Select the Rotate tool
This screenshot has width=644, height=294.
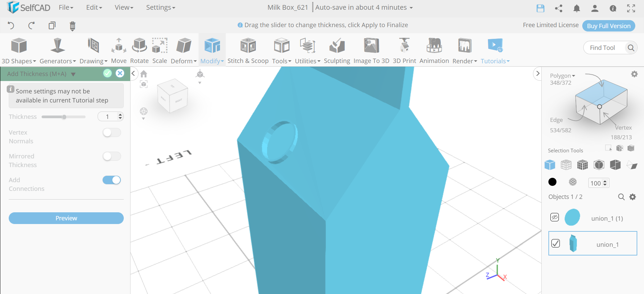(x=139, y=51)
